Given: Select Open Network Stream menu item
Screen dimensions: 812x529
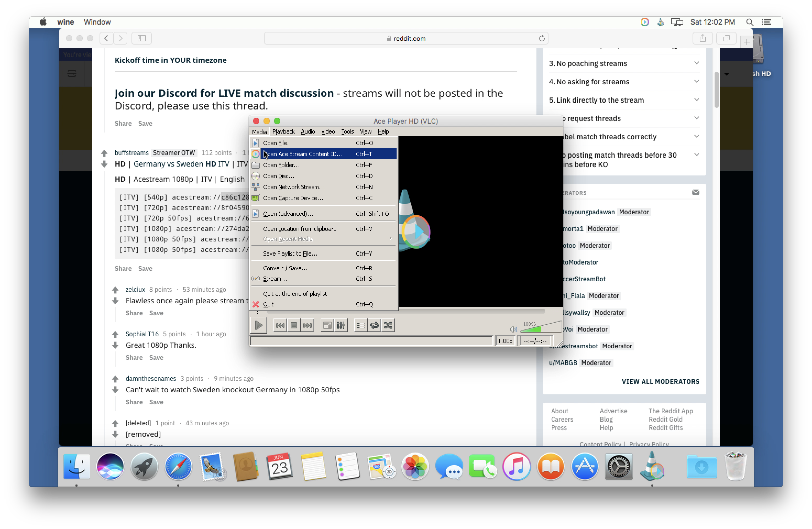Looking at the screenshot, I should [294, 187].
